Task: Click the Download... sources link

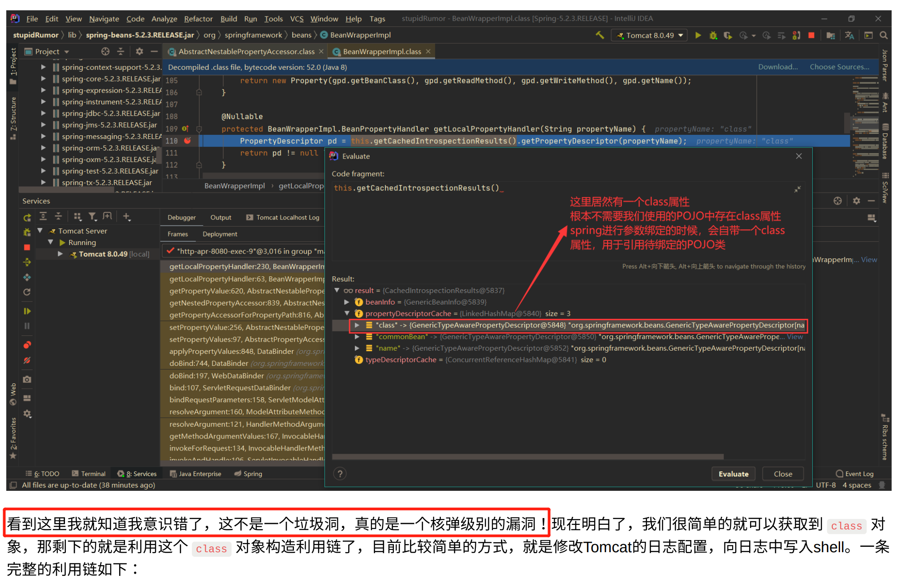Action: (x=778, y=67)
